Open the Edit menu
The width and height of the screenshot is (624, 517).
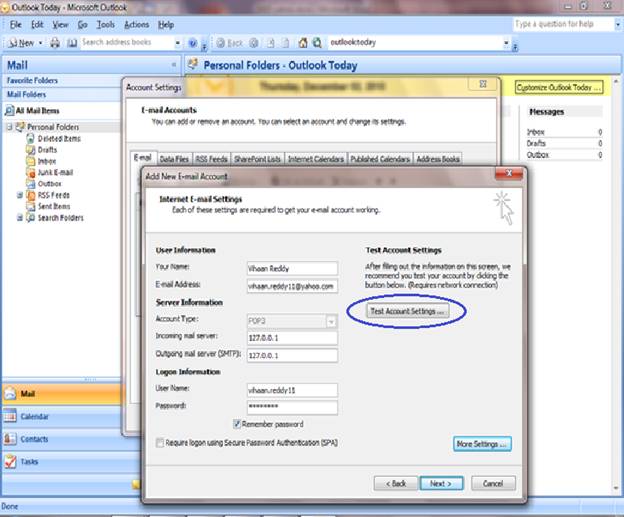click(x=37, y=25)
